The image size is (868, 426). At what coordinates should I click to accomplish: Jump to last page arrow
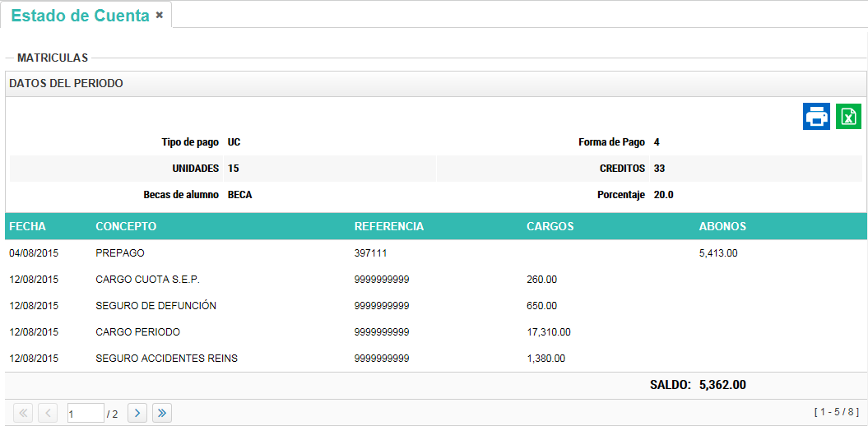point(162,413)
